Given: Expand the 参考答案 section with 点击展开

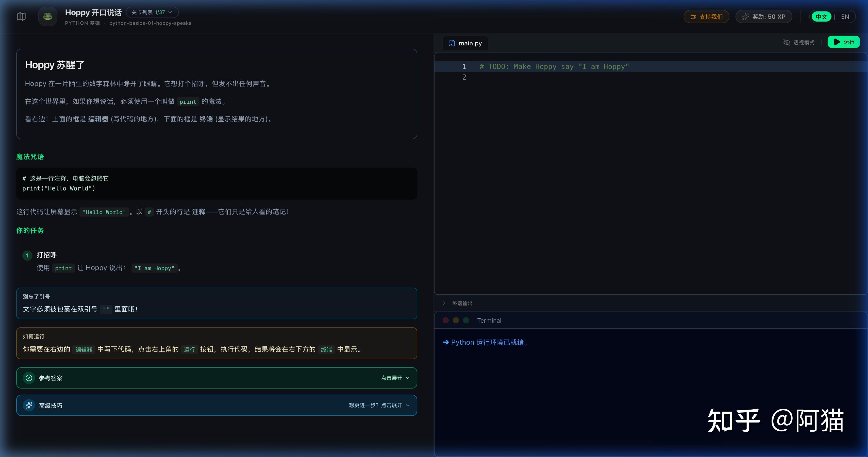Looking at the screenshot, I should point(395,378).
